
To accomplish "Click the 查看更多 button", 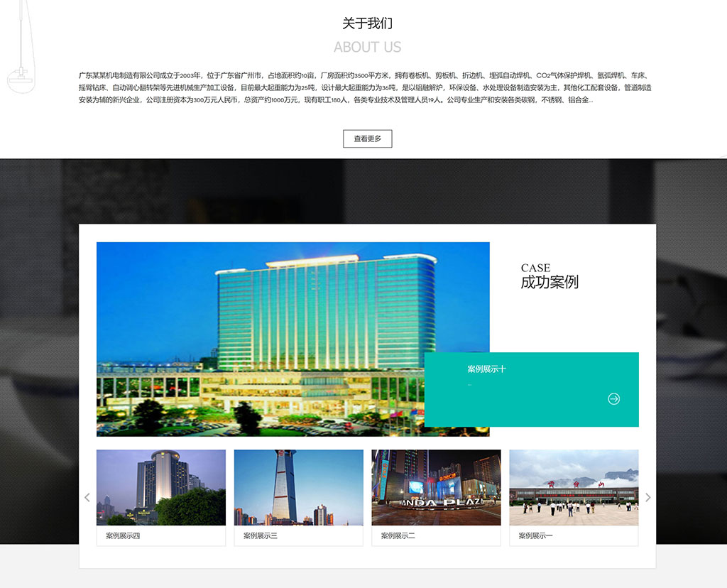I will (x=368, y=139).
